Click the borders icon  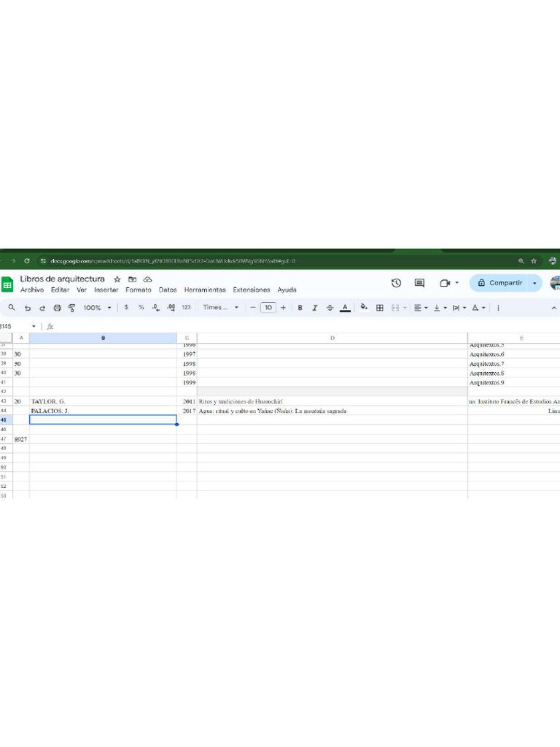(x=379, y=308)
